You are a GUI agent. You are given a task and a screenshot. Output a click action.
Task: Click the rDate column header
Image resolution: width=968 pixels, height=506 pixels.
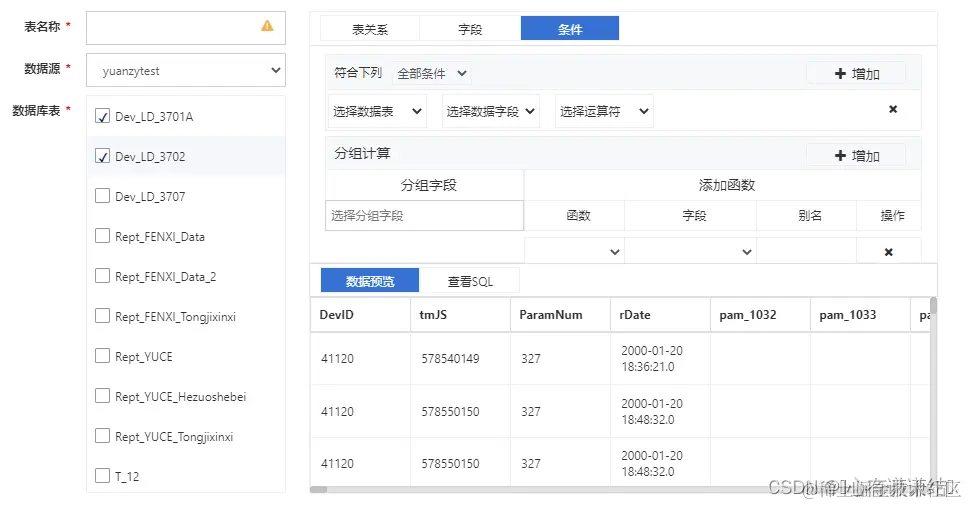(x=661, y=315)
